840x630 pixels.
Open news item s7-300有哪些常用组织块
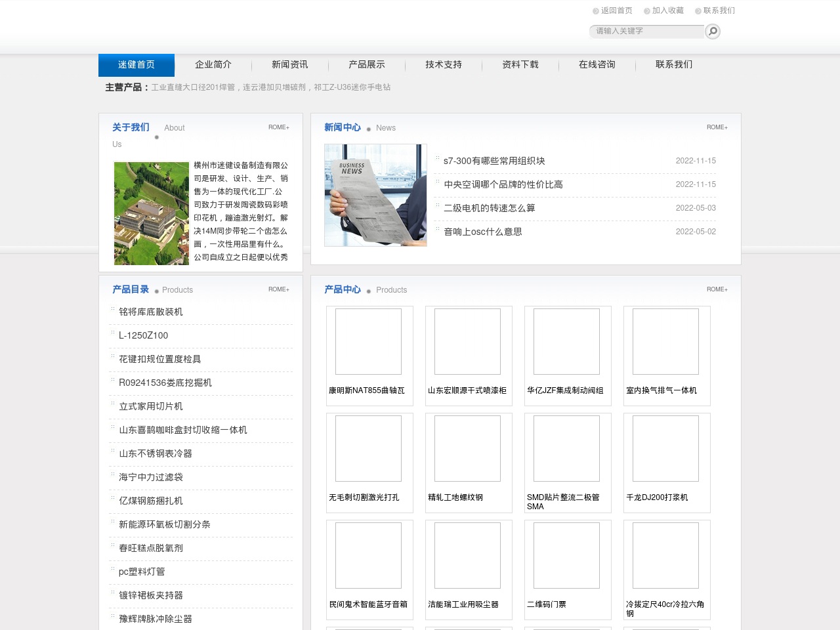(494, 161)
